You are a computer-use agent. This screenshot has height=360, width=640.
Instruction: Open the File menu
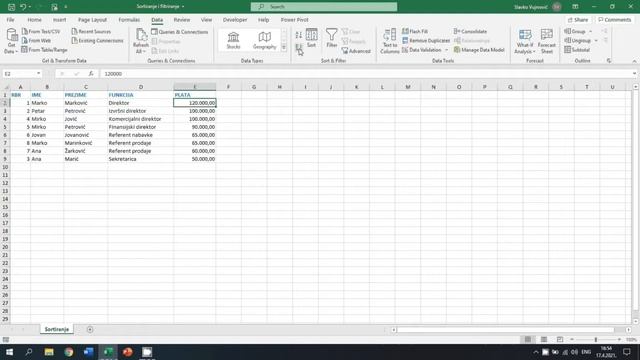coord(10,20)
